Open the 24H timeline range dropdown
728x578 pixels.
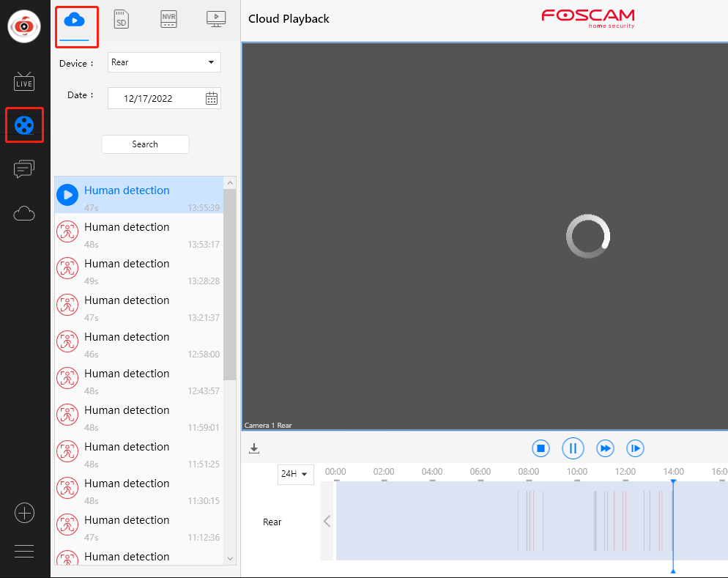coord(295,474)
